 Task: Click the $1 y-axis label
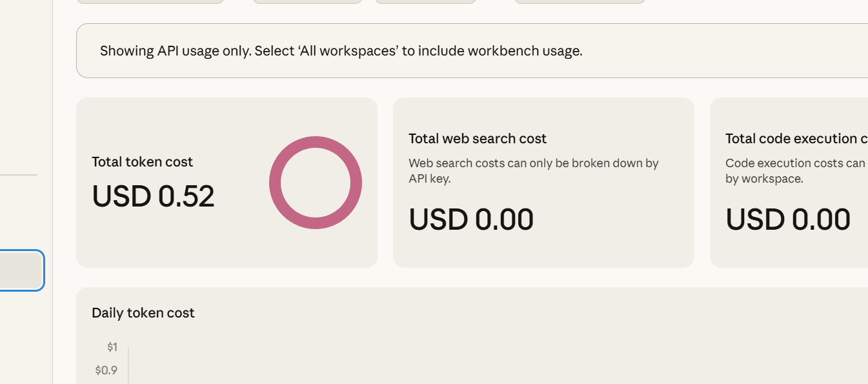pos(112,347)
